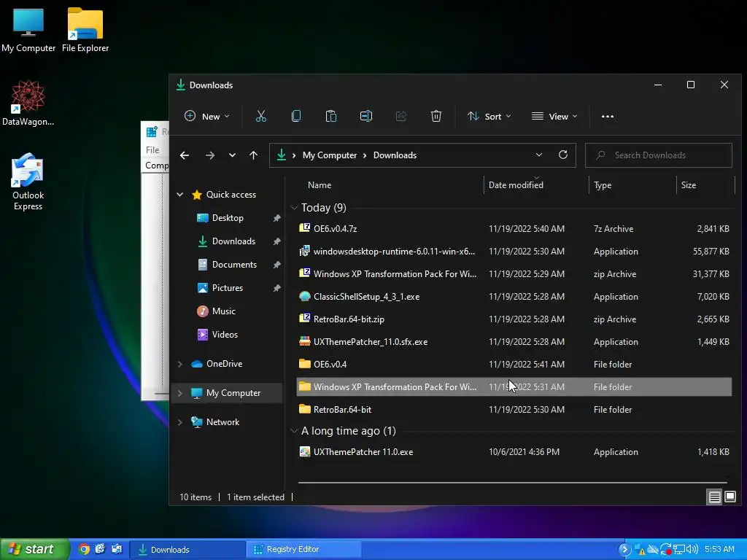Sort by the Date modified column header
The image size is (747, 560).
(516, 184)
